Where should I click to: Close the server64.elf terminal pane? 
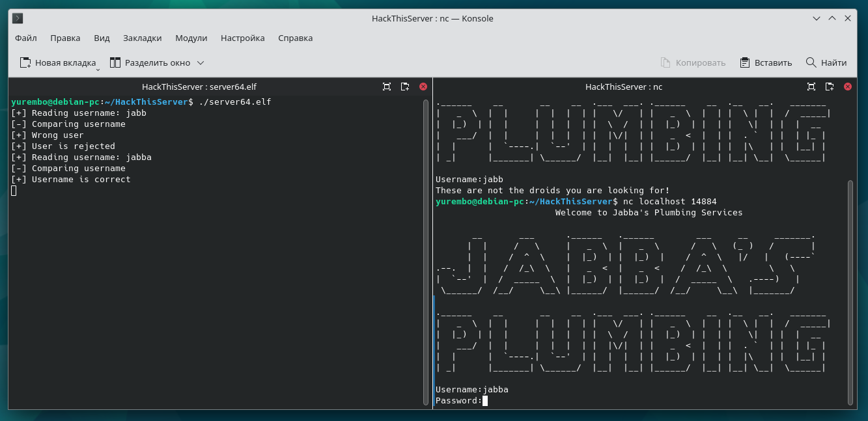(423, 87)
